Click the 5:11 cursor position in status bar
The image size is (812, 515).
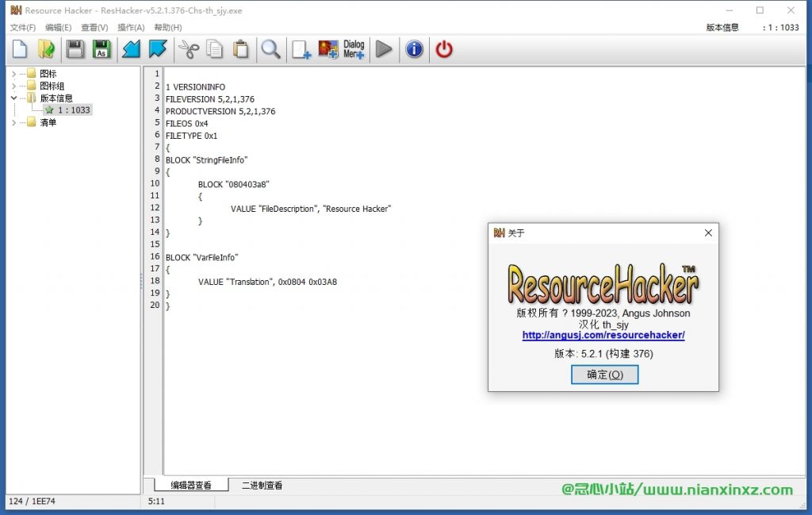tap(156, 501)
